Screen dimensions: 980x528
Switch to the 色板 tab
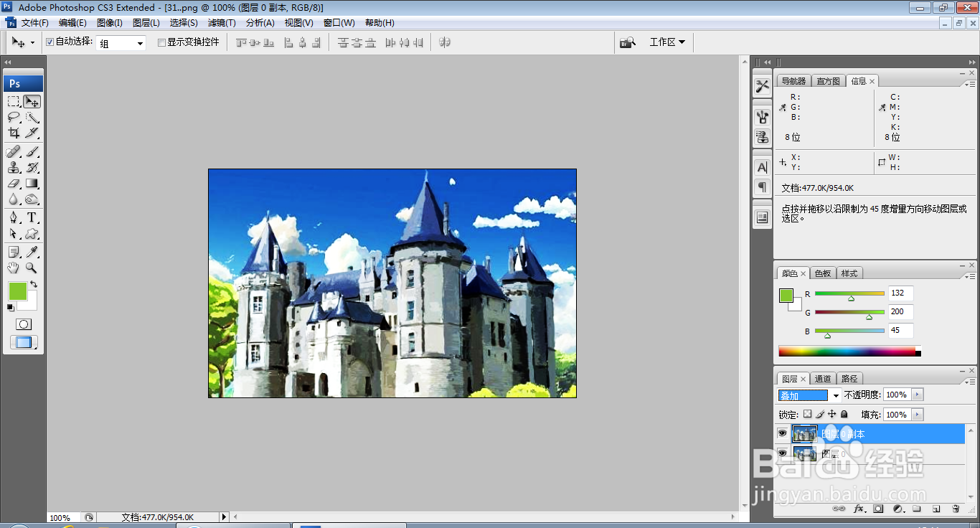coord(823,273)
